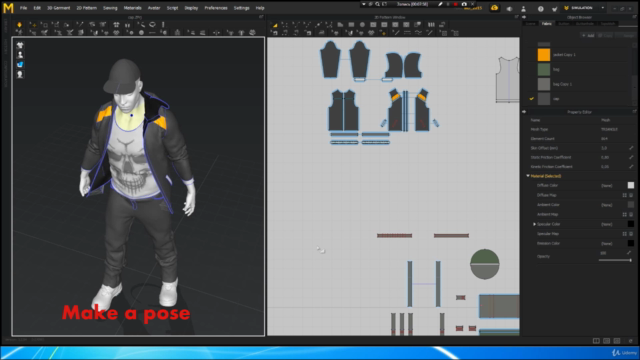640x360 pixels.
Task: Switch to the Scene tab in Object Browser
Action: pyautogui.click(x=530, y=24)
